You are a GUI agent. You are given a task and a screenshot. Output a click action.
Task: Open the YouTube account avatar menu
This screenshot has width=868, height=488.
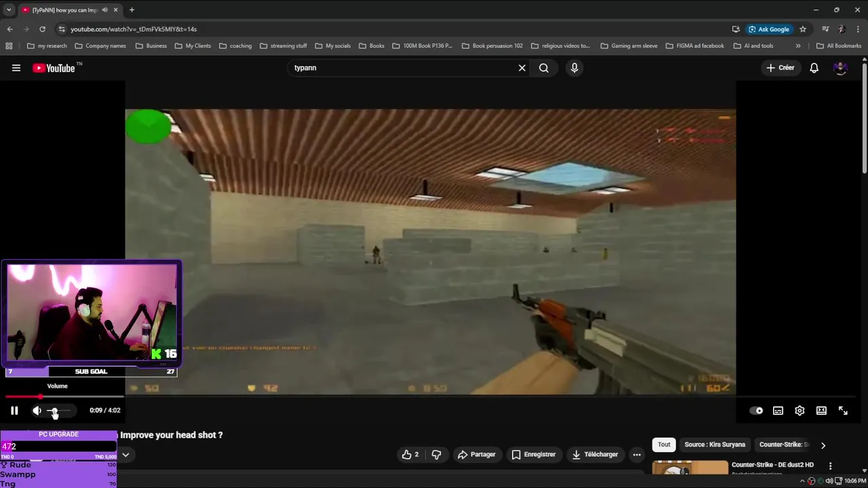click(840, 68)
